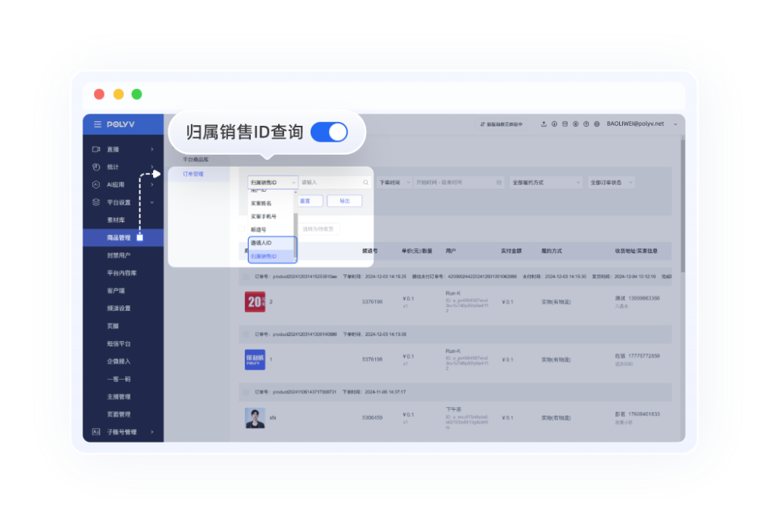Viewport: 776px width, 532px height.
Task: Choose 邀请人ID from the dropdown list
Action: tap(261, 243)
